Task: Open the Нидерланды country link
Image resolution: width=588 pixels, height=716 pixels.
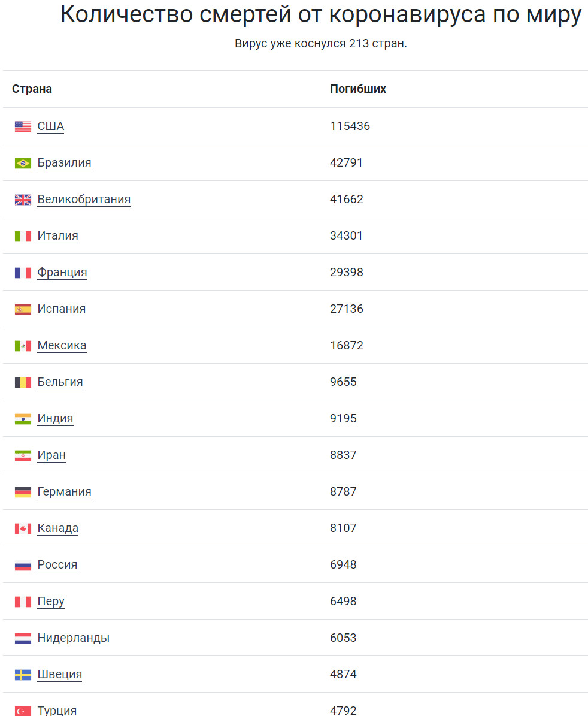Action: coord(74,638)
